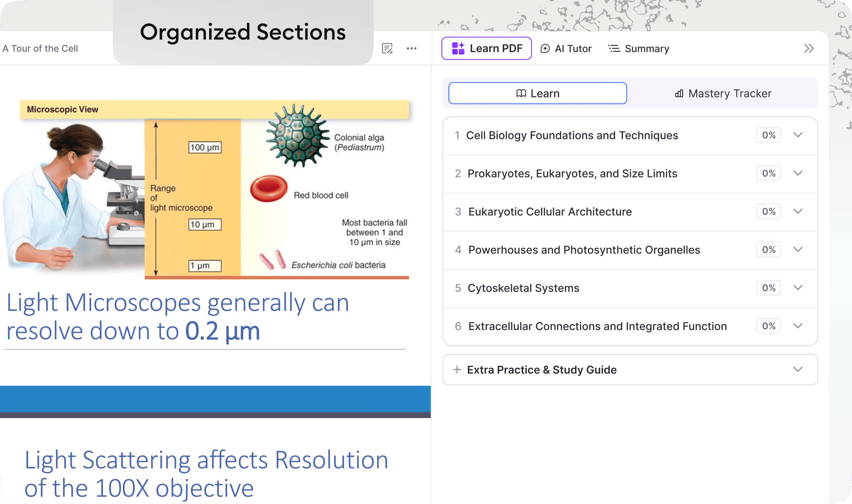This screenshot has width=852, height=504.
Task: Collapse the panel with the double-chevron icon
Action: click(x=809, y=48)
